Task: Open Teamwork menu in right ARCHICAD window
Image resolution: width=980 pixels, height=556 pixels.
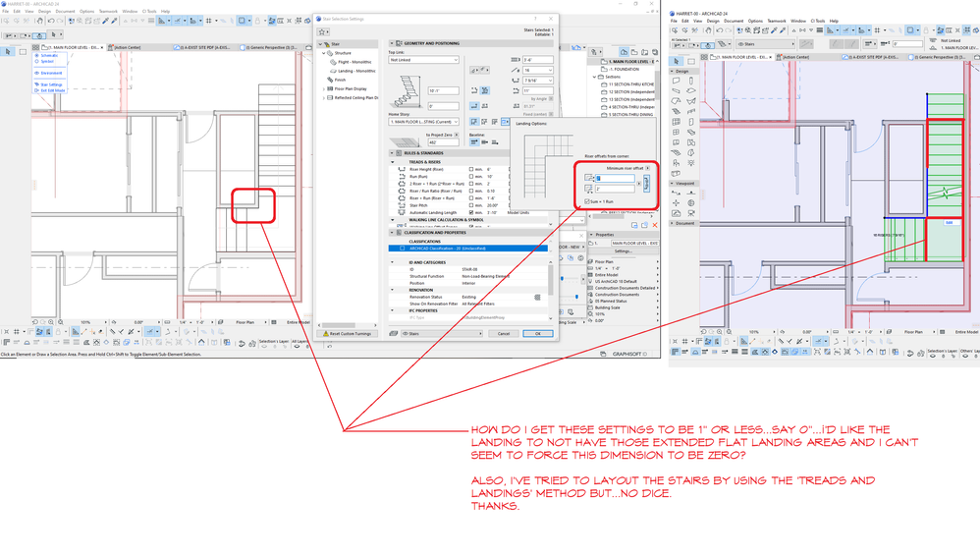Action: coord(777,21)
